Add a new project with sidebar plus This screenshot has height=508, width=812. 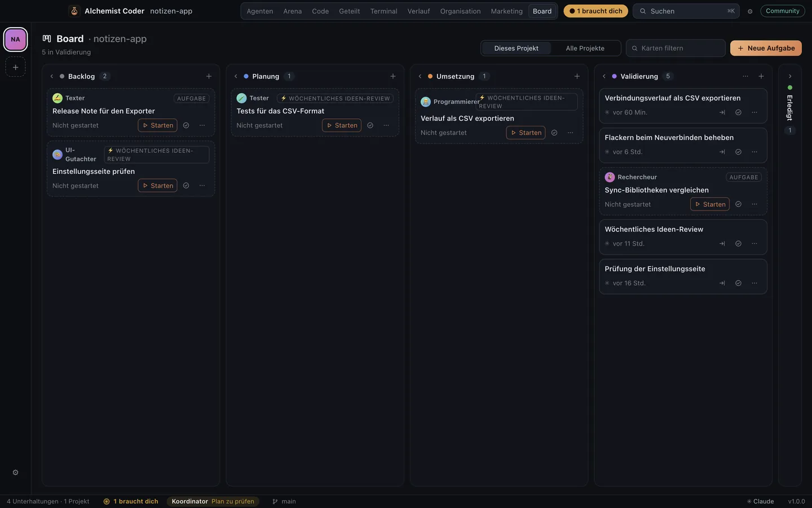click(15, 67)
